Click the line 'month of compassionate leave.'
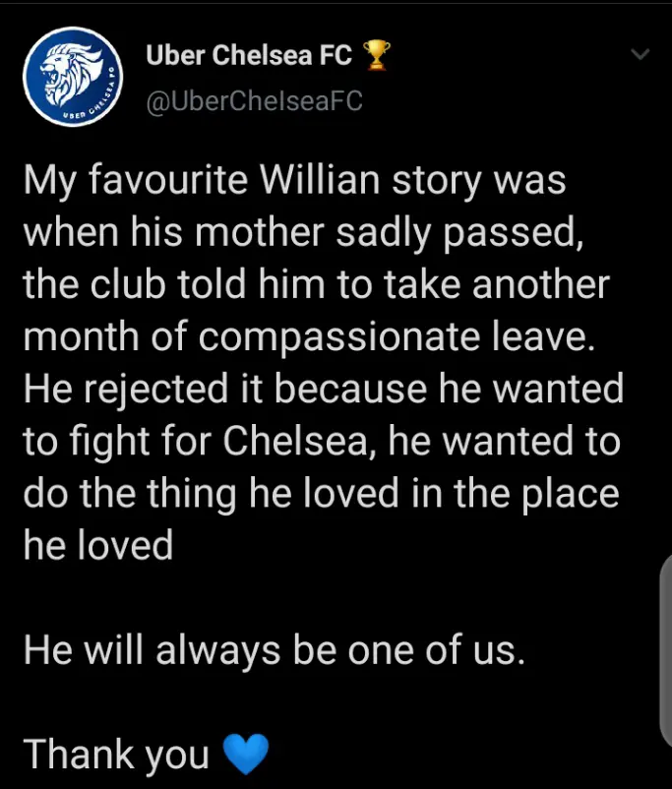This screenshot has height=789, width=672. click(309, 336)
